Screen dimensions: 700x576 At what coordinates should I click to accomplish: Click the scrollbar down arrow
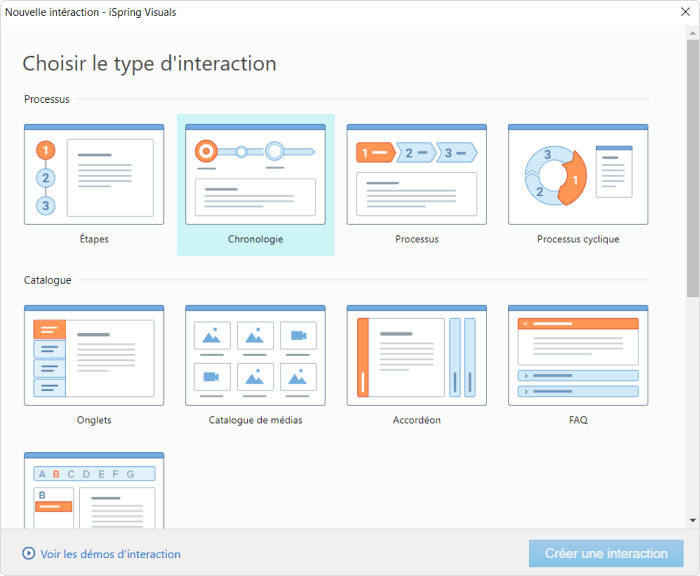click(x=693, y=520)
